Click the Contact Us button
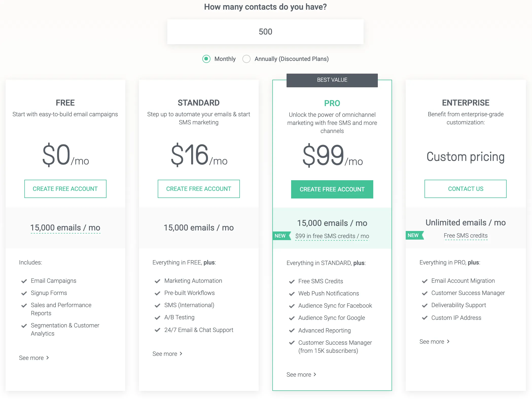Image resolution: width=532 pixels, height=399 pixels. coord(466,189)
